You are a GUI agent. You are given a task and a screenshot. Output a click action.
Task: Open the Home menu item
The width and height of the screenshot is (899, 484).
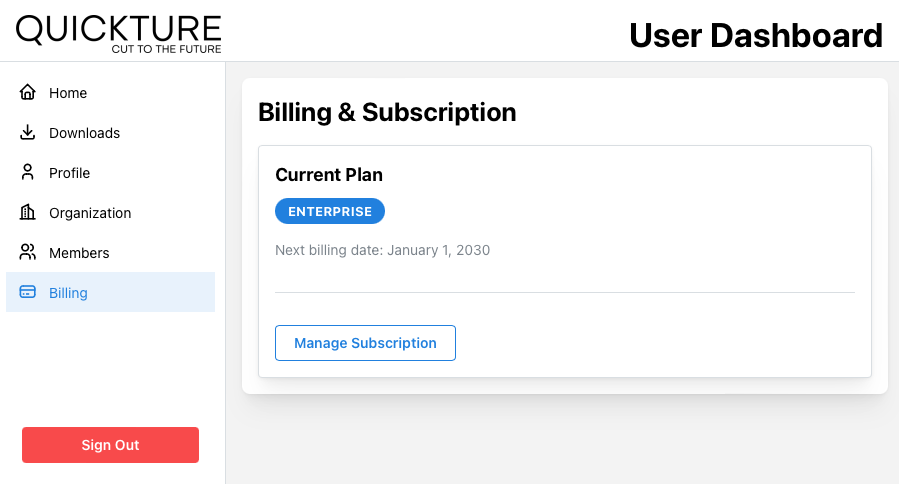click(x=111, y=92)
